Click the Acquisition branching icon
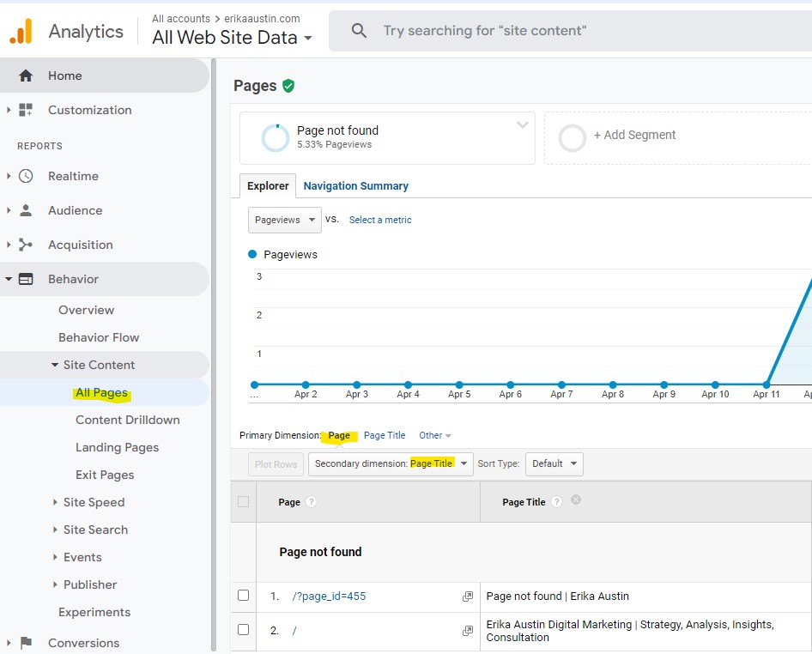The image size is (812, 654). pyautogui.click(x=26, y=245)
